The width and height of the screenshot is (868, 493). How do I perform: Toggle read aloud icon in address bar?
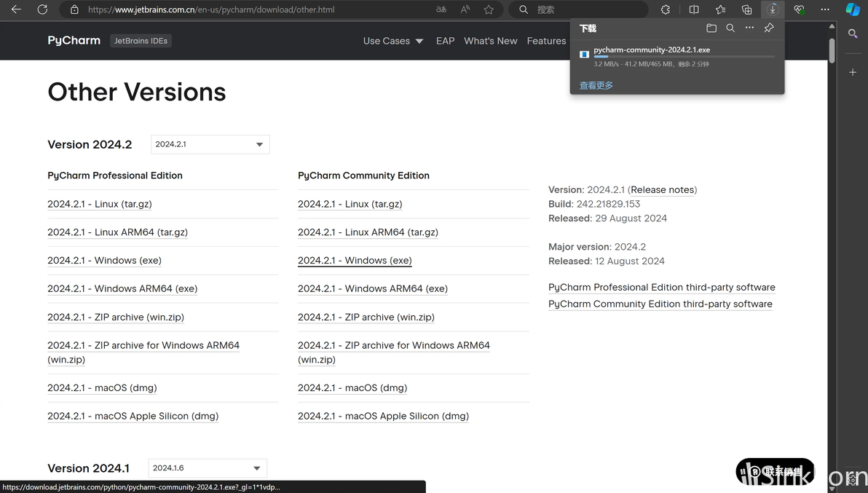point(465,9)
